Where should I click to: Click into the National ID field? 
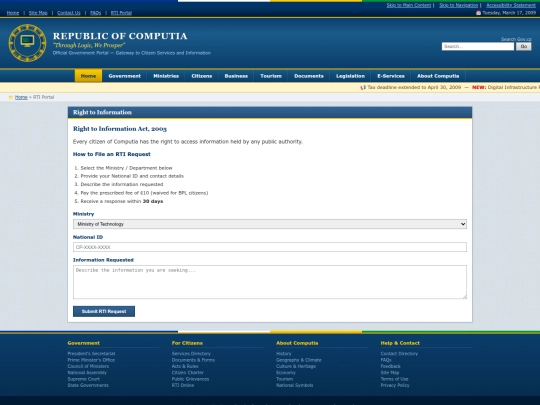270,247
